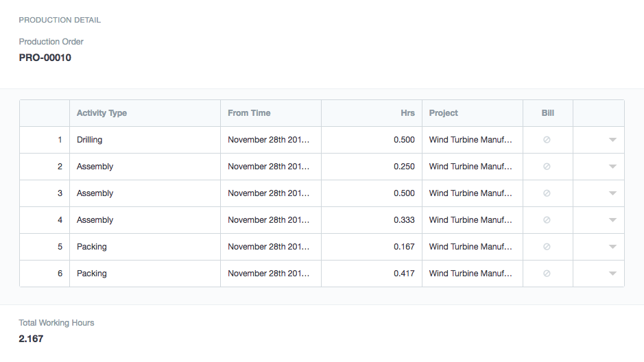Click the Bill icon in row 5

click(x=547, y=247)
